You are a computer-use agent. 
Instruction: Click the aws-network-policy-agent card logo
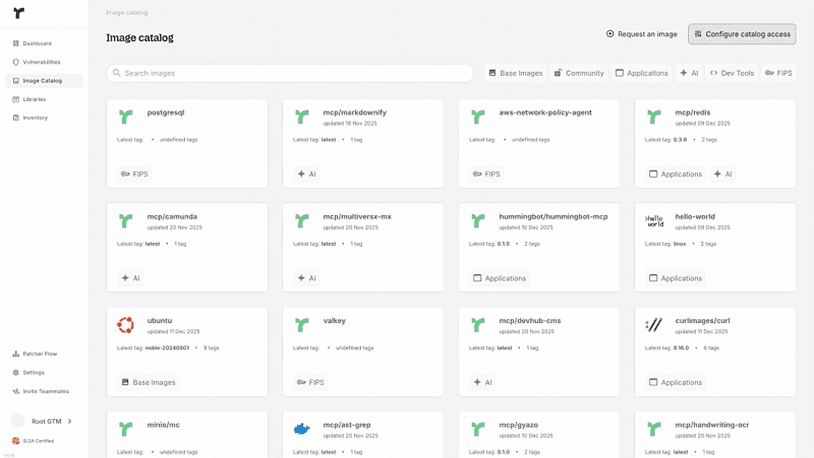[478, 117]
